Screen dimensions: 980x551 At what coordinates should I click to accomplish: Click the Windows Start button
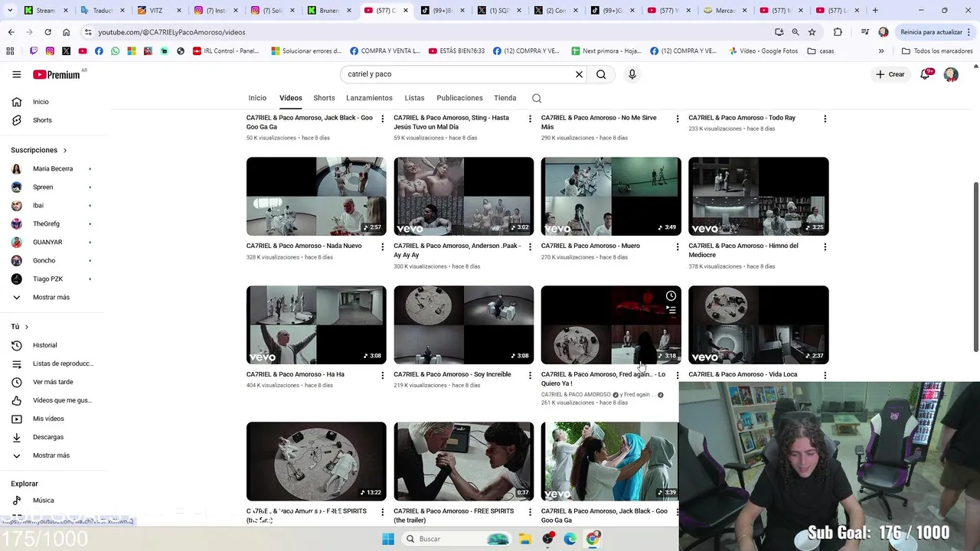coord(388,539)
